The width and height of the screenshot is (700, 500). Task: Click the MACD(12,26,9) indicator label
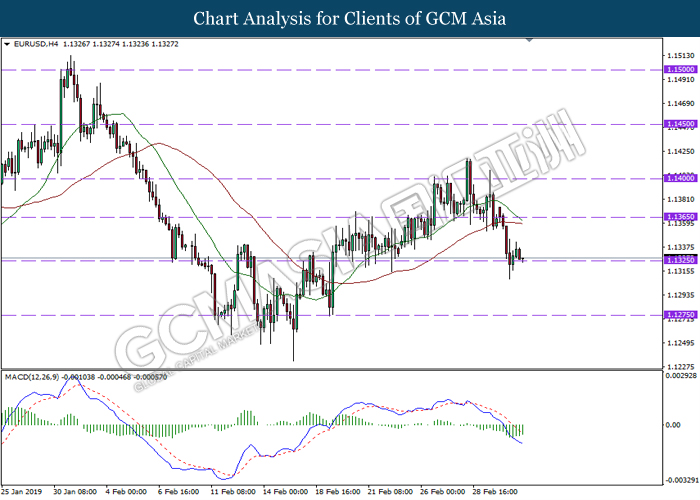pos(32,377)
